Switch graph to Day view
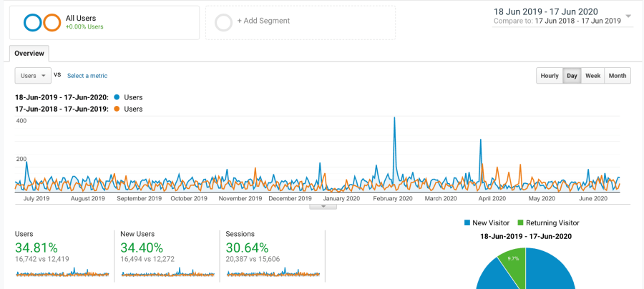The width and height of the screenshot is (644, 289). tap(572, 76)
